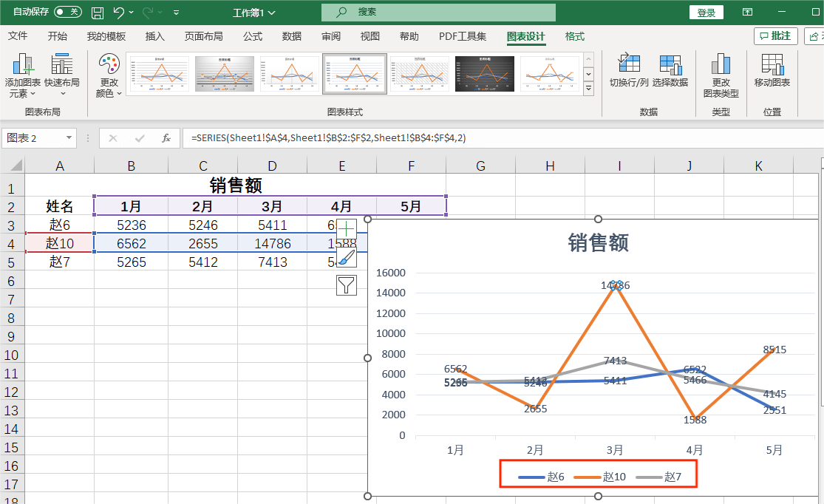
Task: Click the Undo icon on quick access toolbar
Action: point(120,12)
